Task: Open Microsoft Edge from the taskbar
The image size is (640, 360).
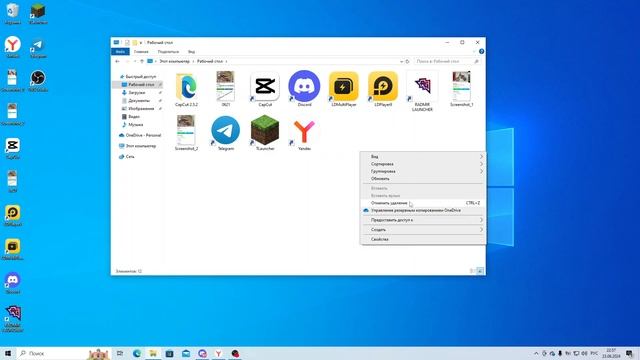Action: [137, 353]
